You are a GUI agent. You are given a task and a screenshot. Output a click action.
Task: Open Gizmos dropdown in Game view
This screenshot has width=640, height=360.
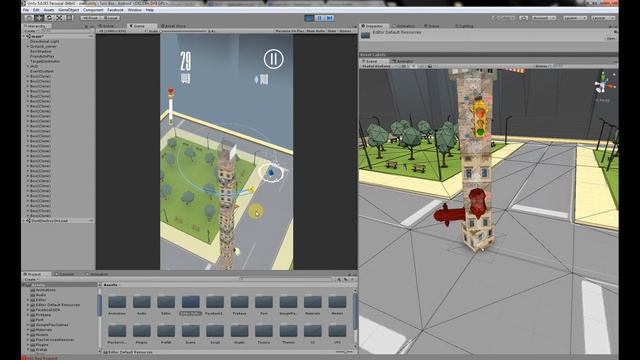(x=347, y=31)
